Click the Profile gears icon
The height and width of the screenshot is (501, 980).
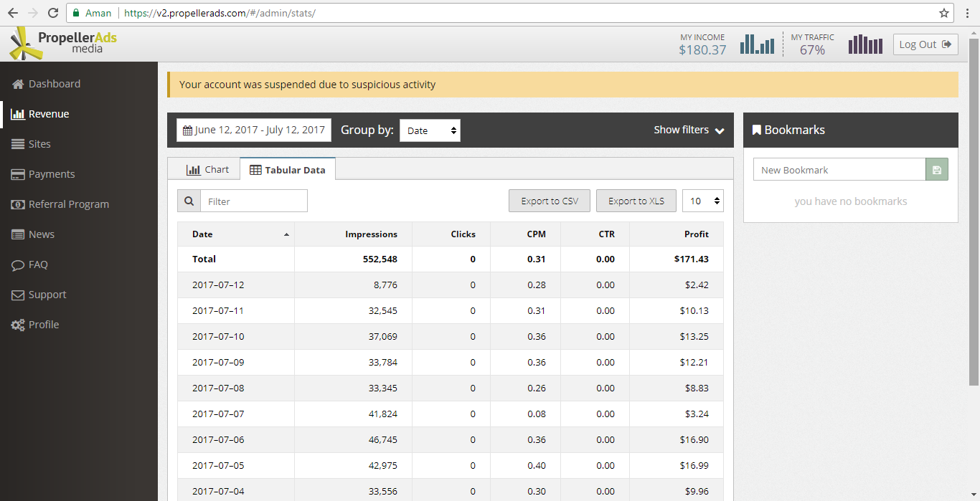coord(18,325)
